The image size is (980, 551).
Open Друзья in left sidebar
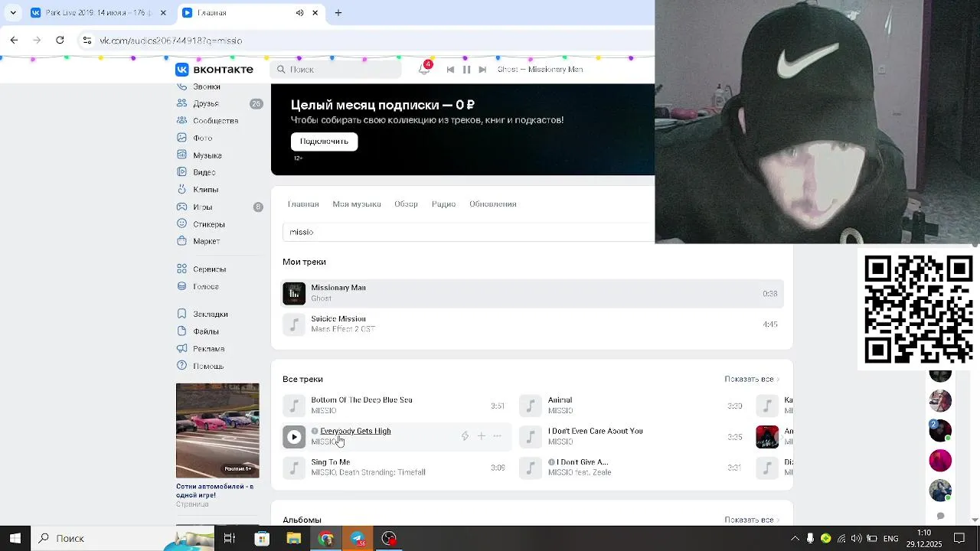(x=206, y=103)
